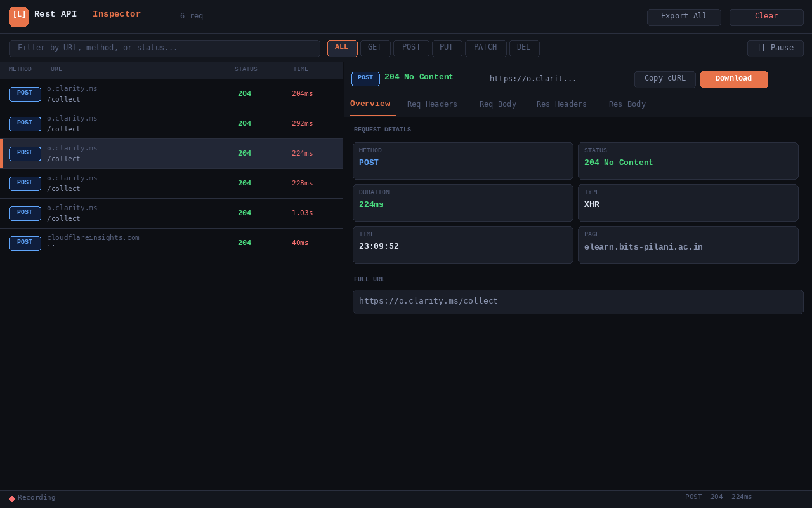This screenshot has height=508, width=812.
Task: Open the Res Body tab
Action: tap(627, 104)
